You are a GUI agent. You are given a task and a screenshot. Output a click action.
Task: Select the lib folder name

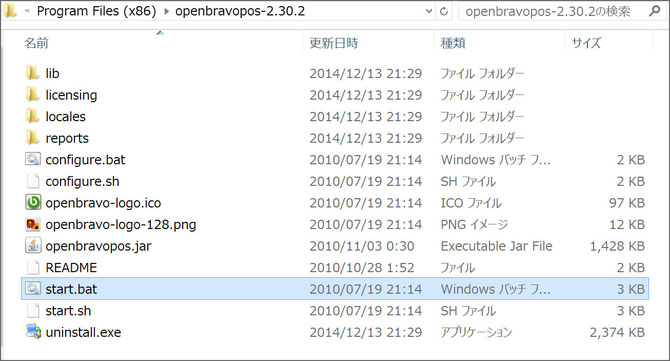[52, 73]
